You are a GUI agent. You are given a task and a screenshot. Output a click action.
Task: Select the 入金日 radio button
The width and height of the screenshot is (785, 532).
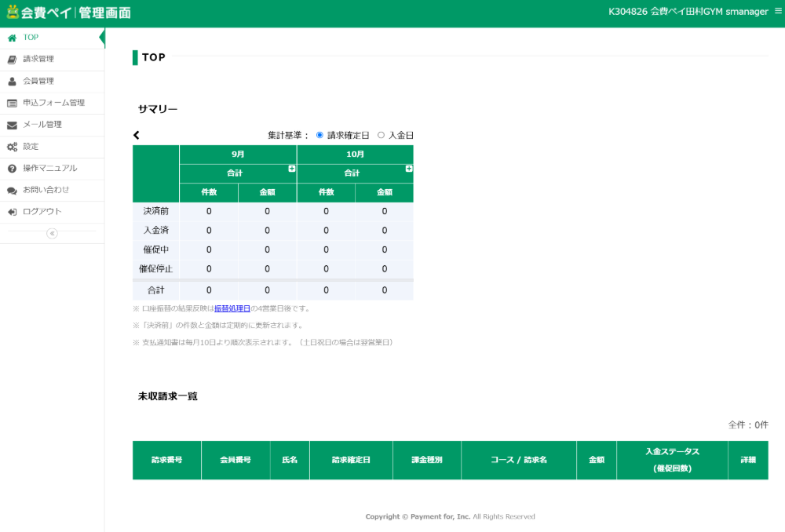coord(381,135)
